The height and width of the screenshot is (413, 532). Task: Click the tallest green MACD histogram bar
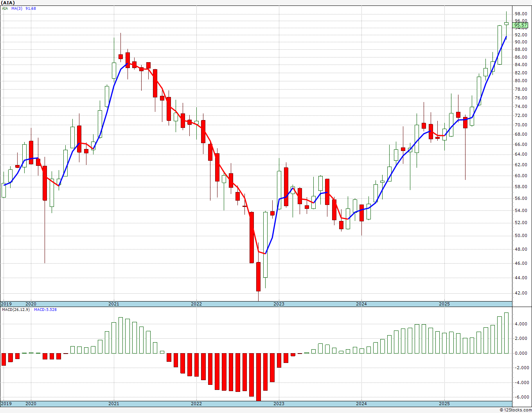tap(506, 333)
